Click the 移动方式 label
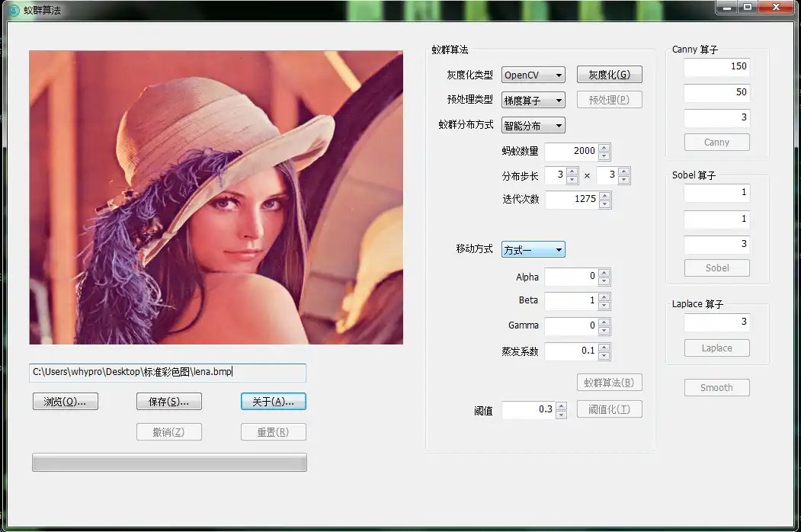 click(x=474, y=249)
